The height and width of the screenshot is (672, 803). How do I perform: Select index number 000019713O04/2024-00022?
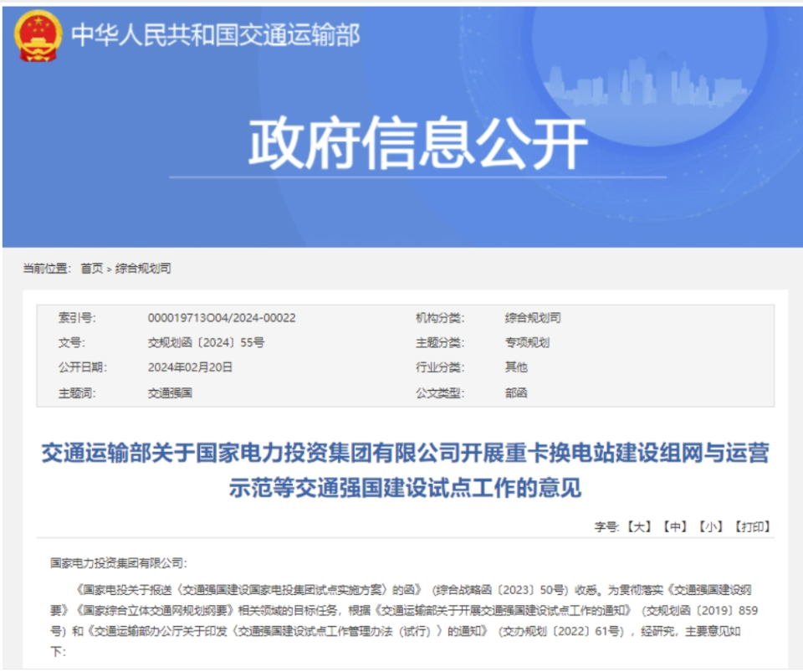[222, 318]
